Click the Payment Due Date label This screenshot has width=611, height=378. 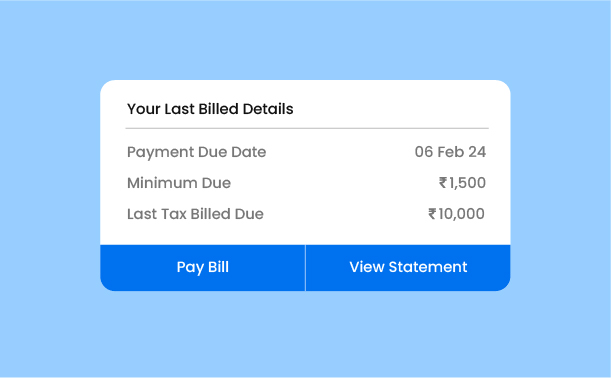[x=196, y=152]
